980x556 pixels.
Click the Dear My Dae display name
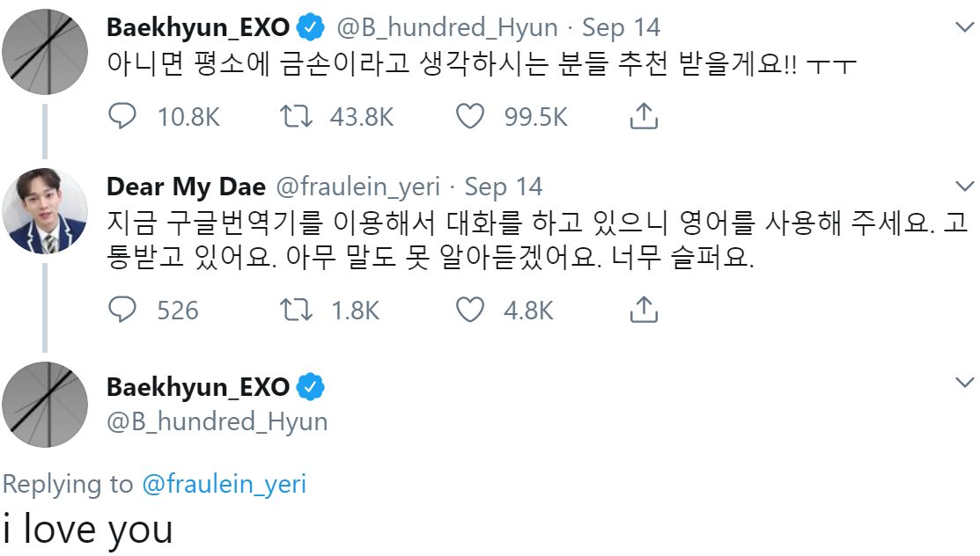[x=186, y=187]
